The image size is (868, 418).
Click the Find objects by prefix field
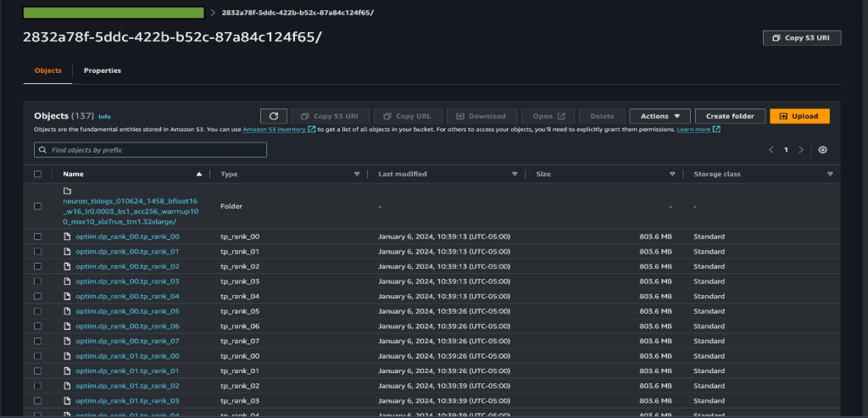pos(151,150)
